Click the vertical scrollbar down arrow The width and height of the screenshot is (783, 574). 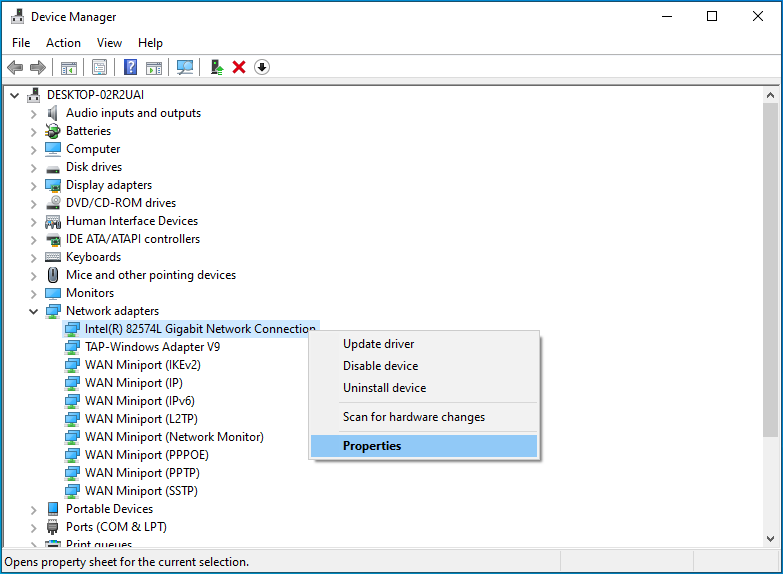(770, 539)
